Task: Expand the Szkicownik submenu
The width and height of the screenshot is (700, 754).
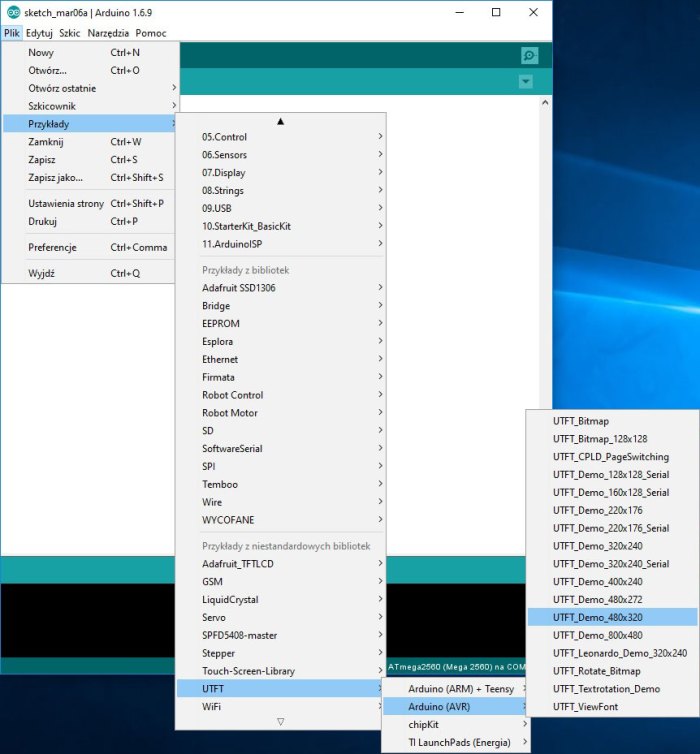Action: tap(89, 106)
